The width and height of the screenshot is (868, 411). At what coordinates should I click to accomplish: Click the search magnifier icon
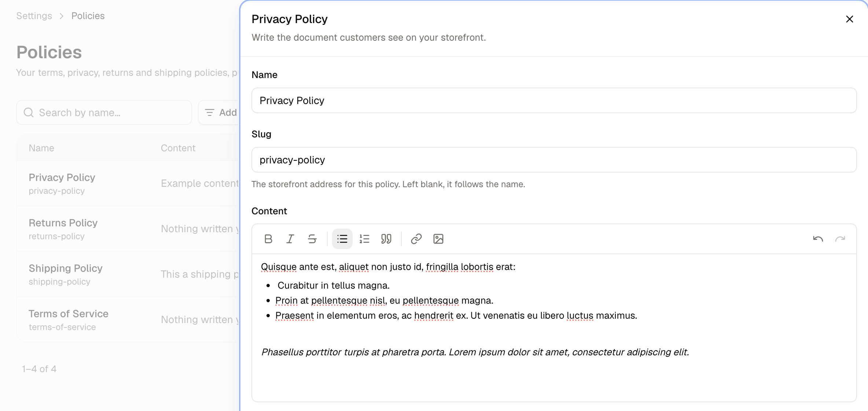(29, 112)
